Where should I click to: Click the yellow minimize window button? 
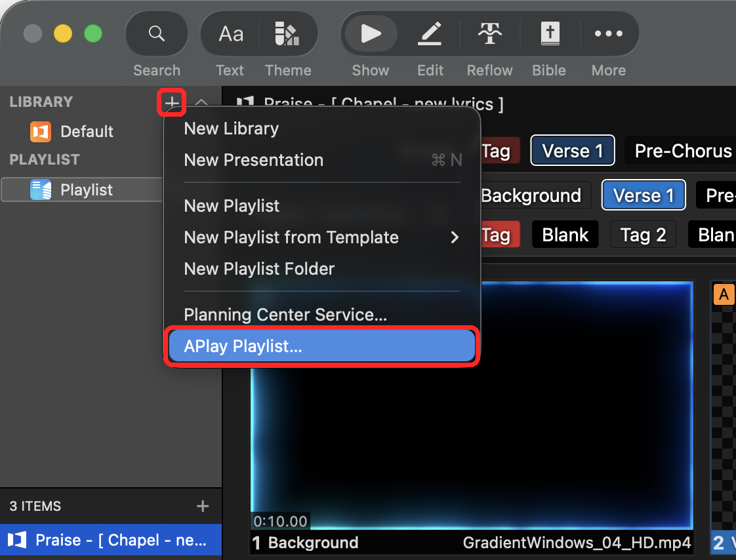point(63,34)
